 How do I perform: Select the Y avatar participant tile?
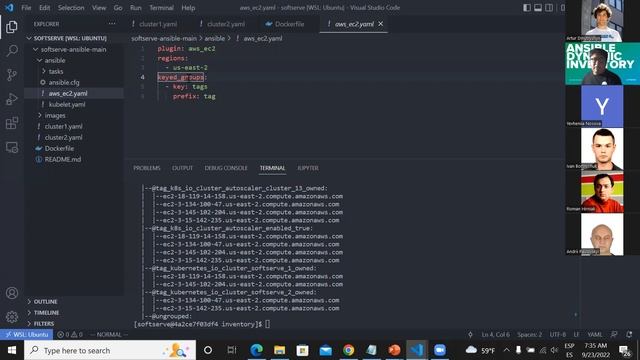click(x=602, y=106)
